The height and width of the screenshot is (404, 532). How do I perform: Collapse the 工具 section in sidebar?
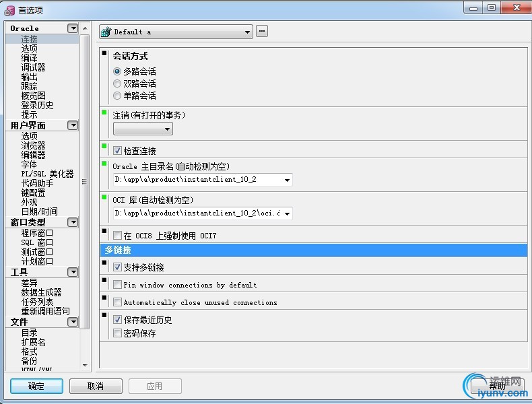point(73,272)
